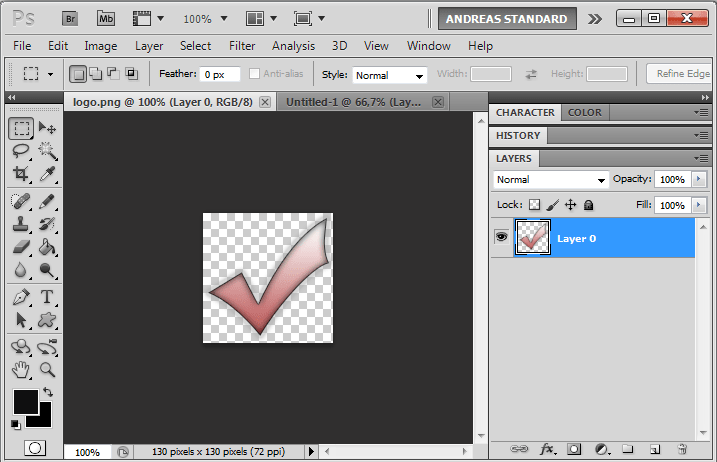Toggle Lock transparent pixels
This screenshot has width=717, height=462.
[x=535, y=205]
